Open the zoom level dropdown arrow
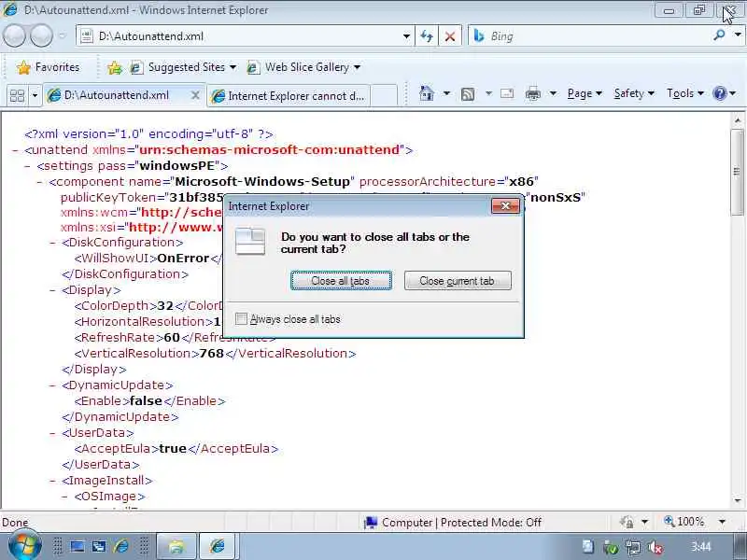This screenshot has width=747, height=560. click(722, 522)
